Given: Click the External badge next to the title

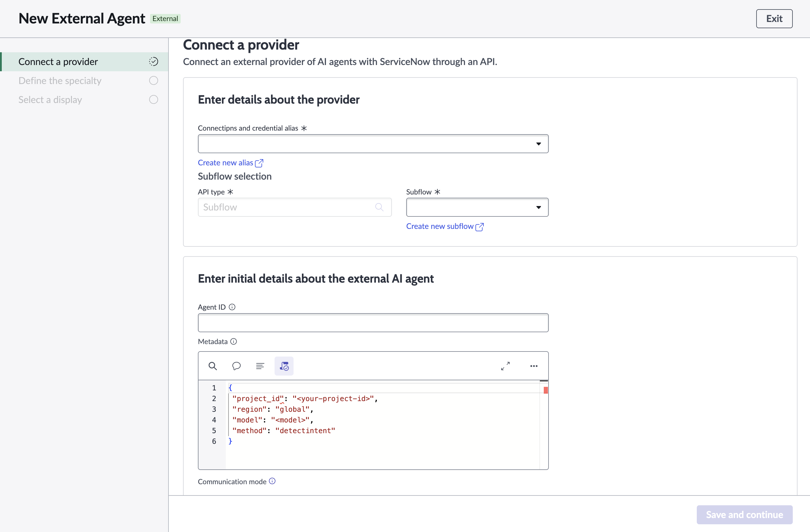Looking at the screenshot, I should coord(166,19).
